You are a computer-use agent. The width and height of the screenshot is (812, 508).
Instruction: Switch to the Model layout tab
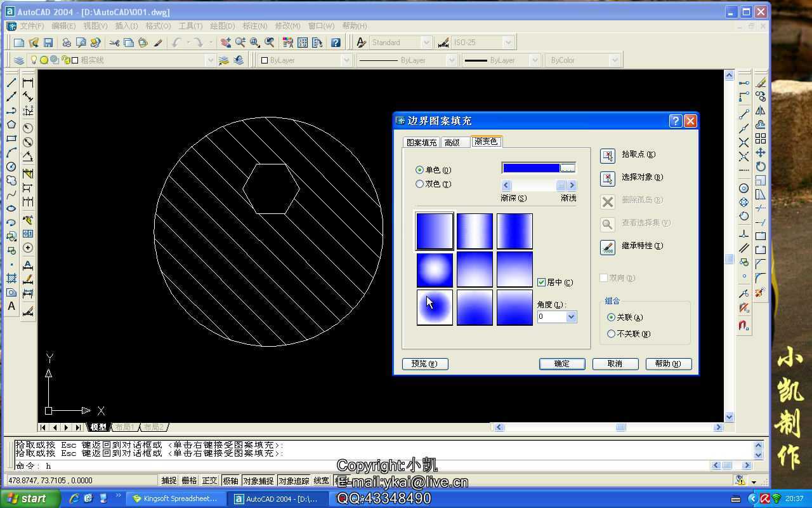click(99, 427)
